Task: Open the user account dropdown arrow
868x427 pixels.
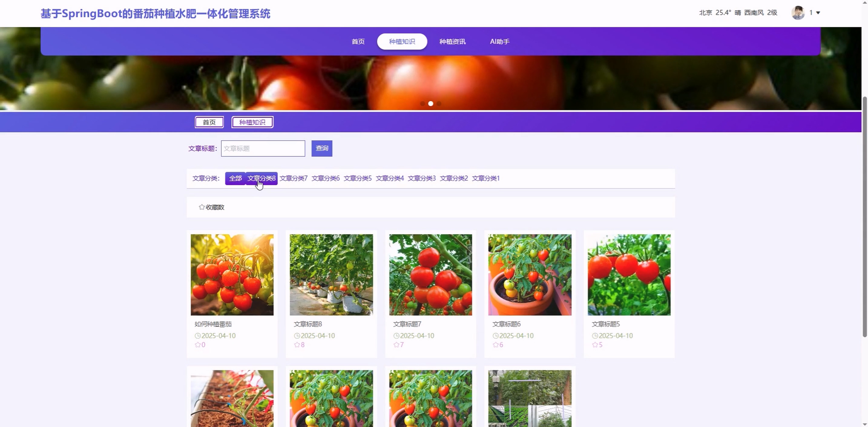Action: tap(818, 13)
